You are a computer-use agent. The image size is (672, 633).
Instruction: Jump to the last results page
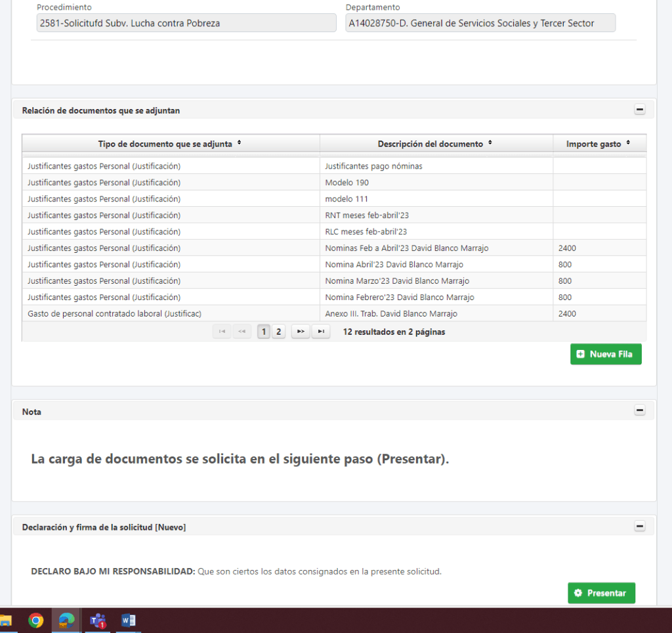click(320, 332)
